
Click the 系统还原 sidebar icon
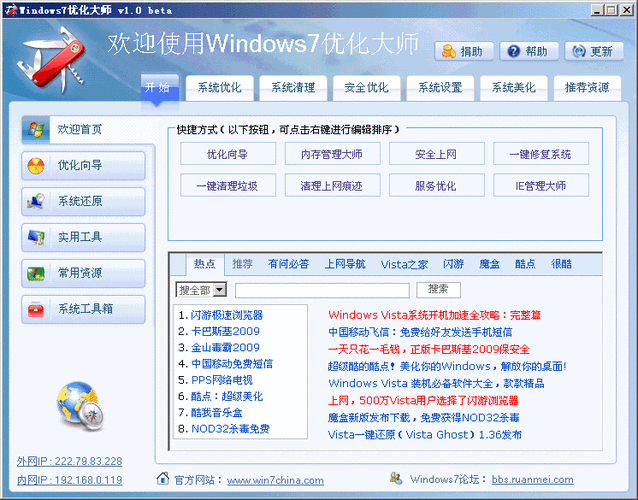37,202
